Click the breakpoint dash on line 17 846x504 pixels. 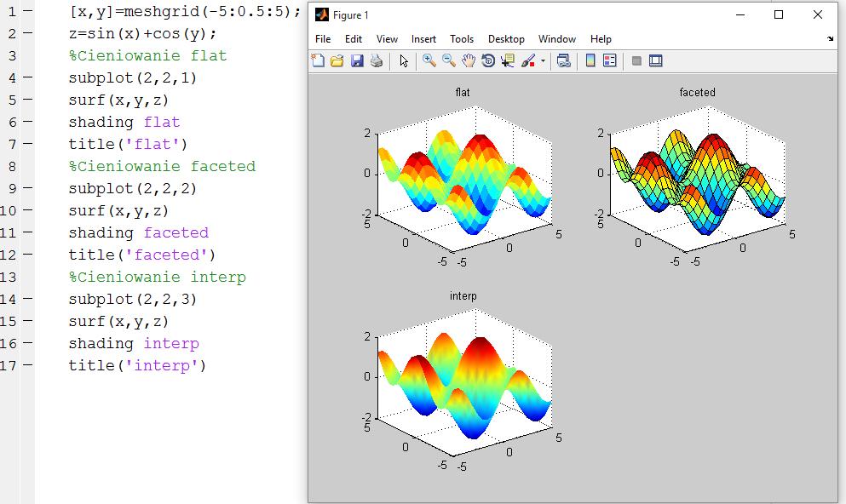coord(27,365)
